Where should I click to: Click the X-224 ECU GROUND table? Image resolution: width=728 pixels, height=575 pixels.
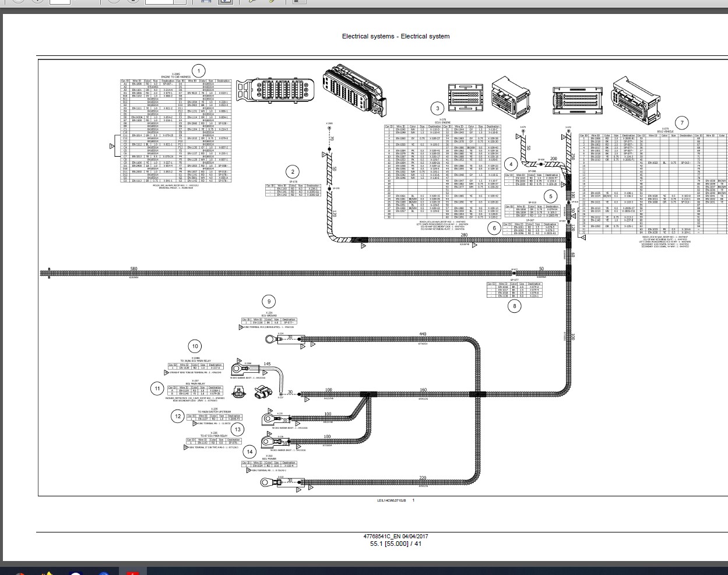tap(269, 320)
